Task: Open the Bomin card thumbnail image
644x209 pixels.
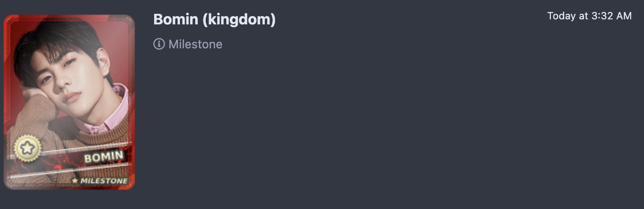Action: pos(69,102)
